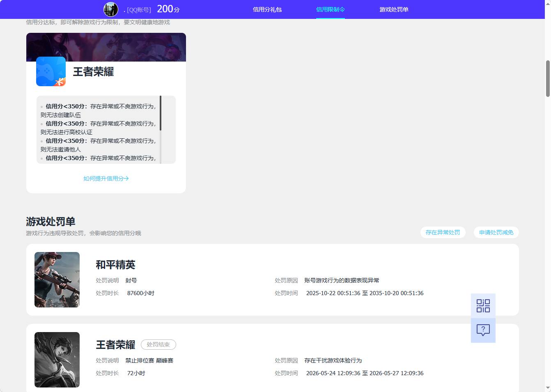Open the 信用分礼包 tab
This screenshot has height=392, width=551.
pos(267,9)
